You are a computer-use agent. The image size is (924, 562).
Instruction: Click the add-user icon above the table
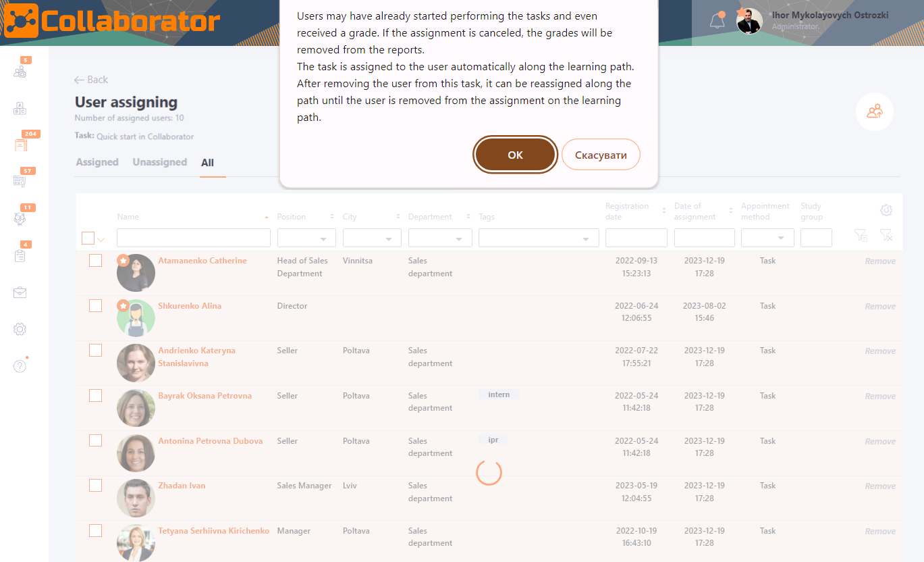875,111
